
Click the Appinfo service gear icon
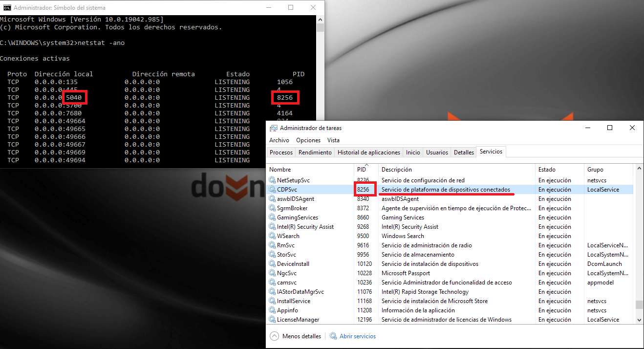pyautogui.click(x=273, y=310)
